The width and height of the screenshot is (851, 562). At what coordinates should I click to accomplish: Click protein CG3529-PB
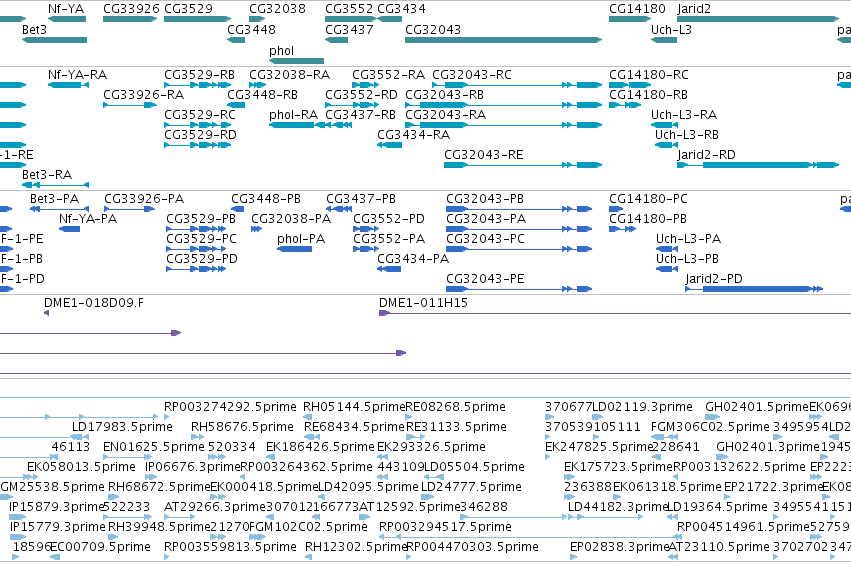tap(201, 219)
